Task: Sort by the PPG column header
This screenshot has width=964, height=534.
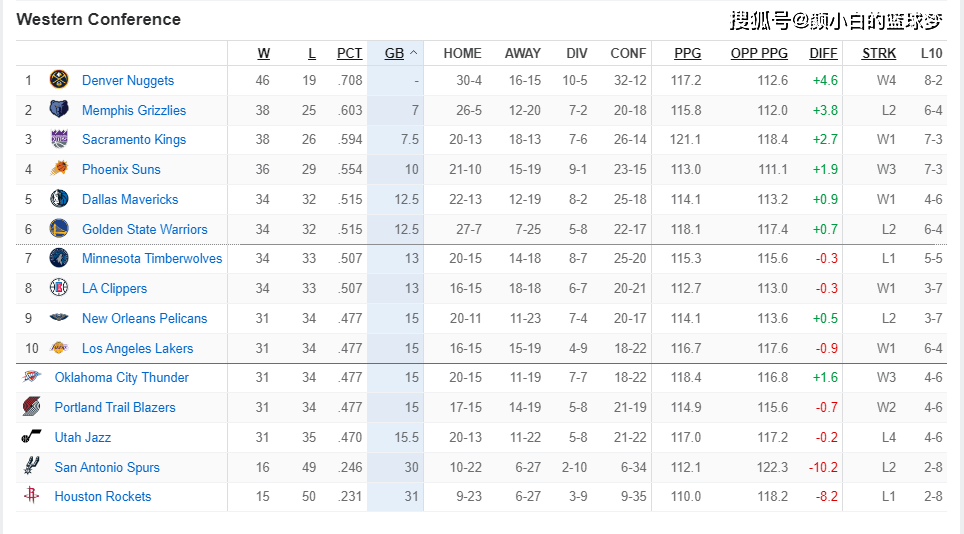Action: 687,53
